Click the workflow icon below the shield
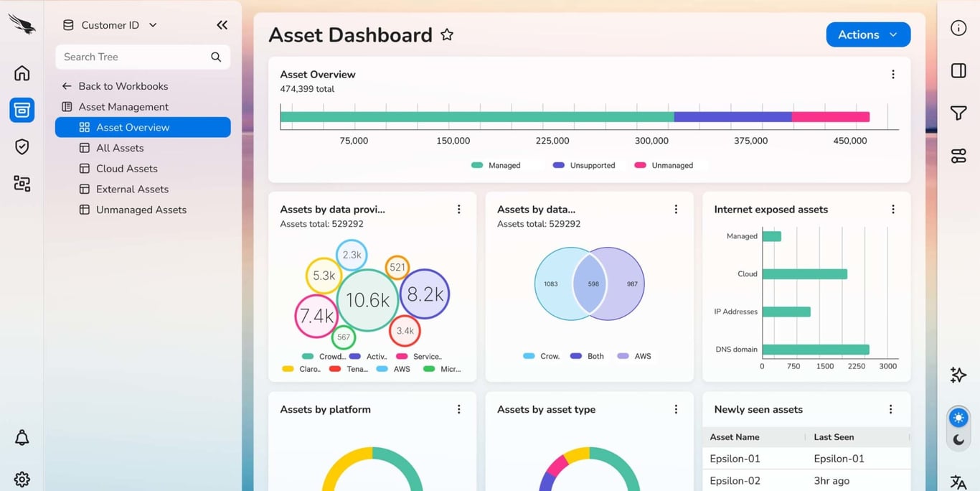The image size is (980, 491). point(22,183)
